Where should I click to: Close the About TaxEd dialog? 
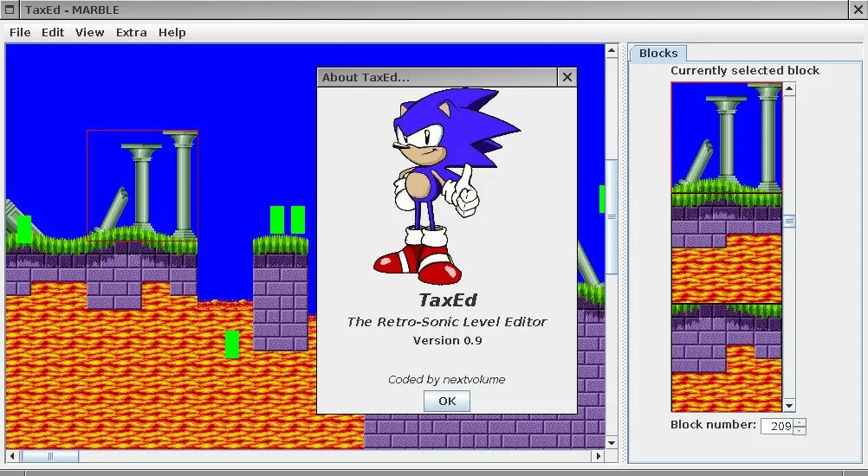(x=567, y=77)
